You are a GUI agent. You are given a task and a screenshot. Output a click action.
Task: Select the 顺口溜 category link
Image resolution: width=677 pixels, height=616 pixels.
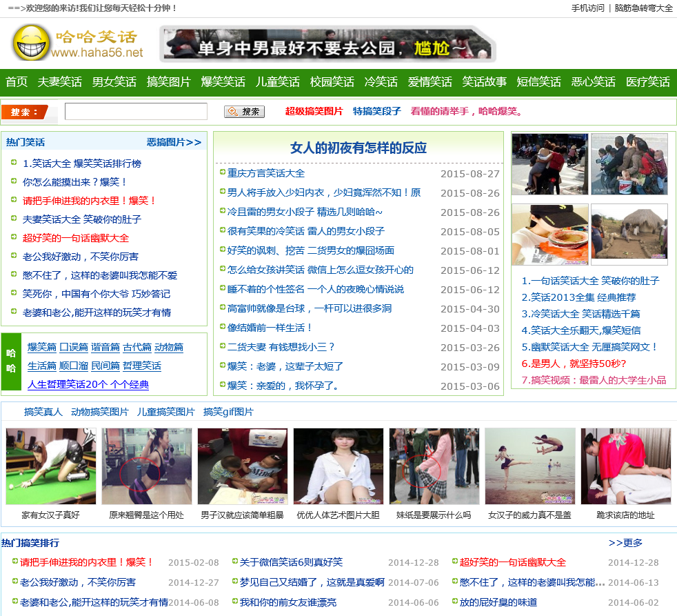tap(73, 366)
